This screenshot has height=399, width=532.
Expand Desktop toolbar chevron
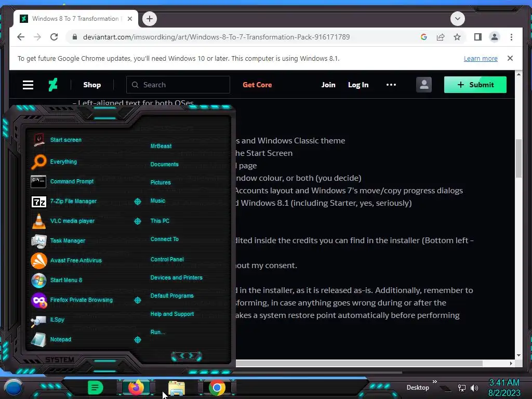coord(435,382)
